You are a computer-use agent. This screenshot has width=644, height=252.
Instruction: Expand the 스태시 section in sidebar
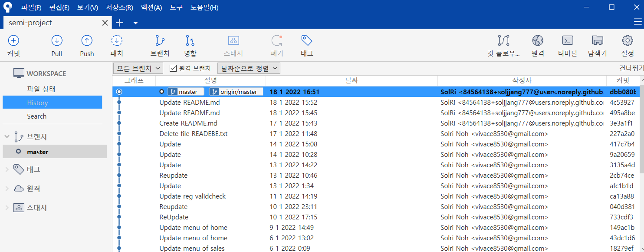click(7, 208)
